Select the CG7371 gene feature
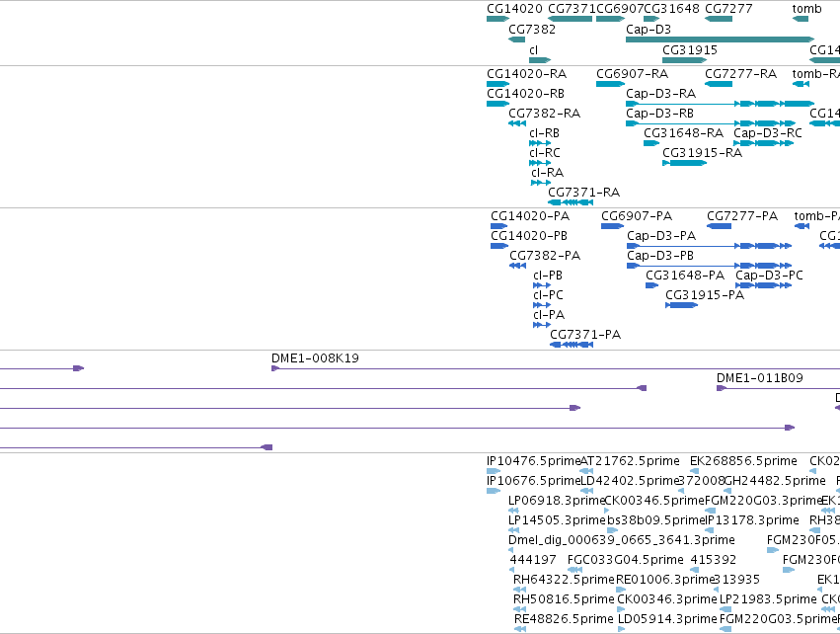Screen dimensions: 840x634 point(570,19)
